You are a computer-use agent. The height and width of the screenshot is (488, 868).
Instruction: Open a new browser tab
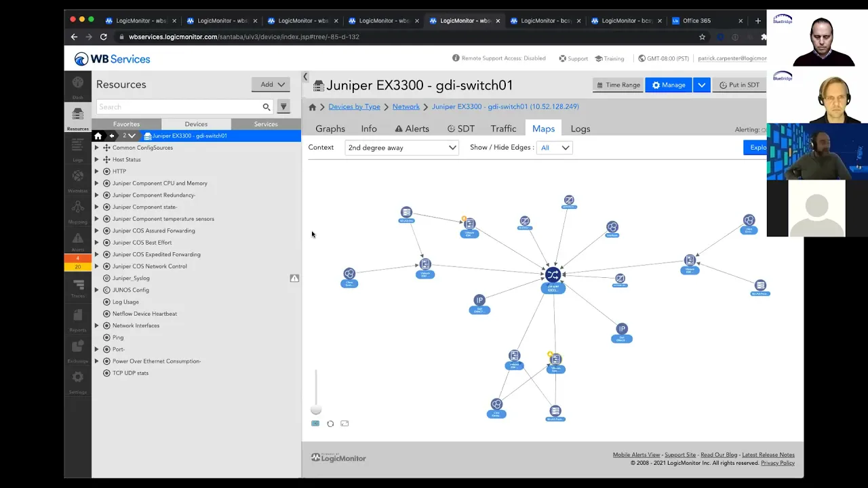[x=758, y=20]
